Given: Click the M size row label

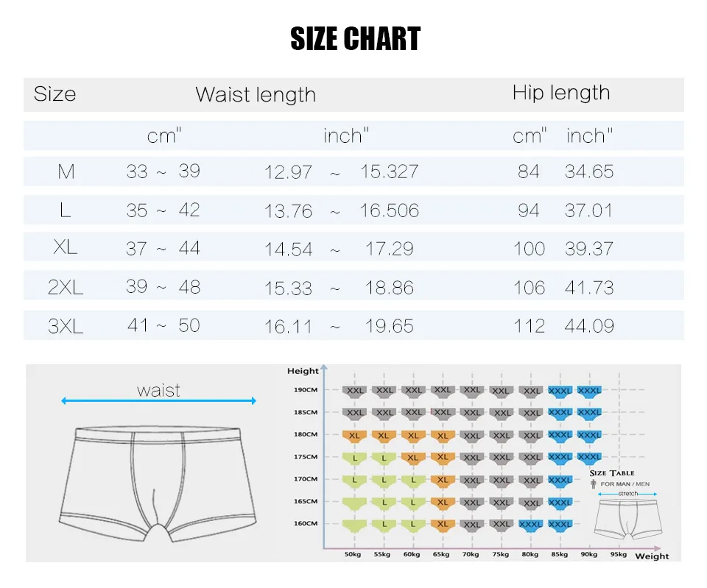Looking at the screenshot, I should click(66, 171).
